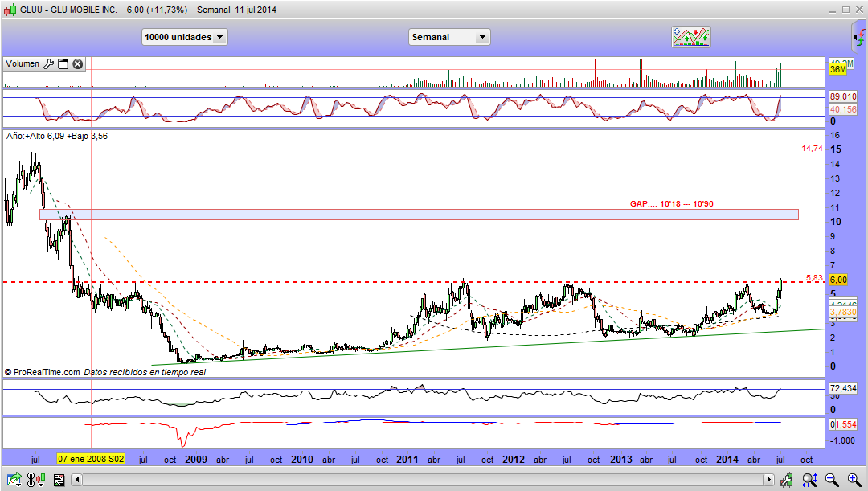Click the 36M volume value tag

click(x=838, y=69)
